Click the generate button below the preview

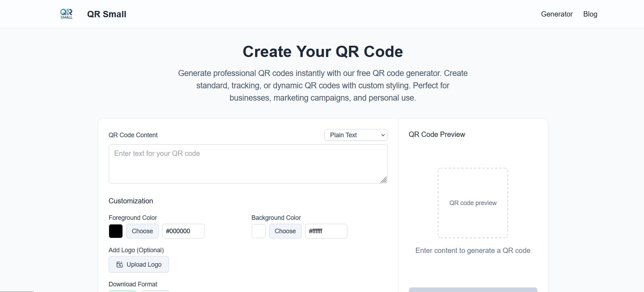pos(473,291)
